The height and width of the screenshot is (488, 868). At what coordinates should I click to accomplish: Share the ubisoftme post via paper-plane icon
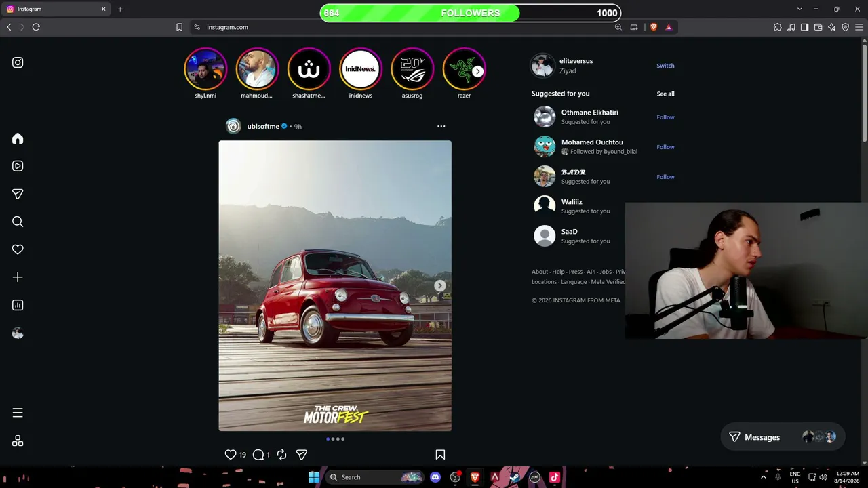[302, 455]
